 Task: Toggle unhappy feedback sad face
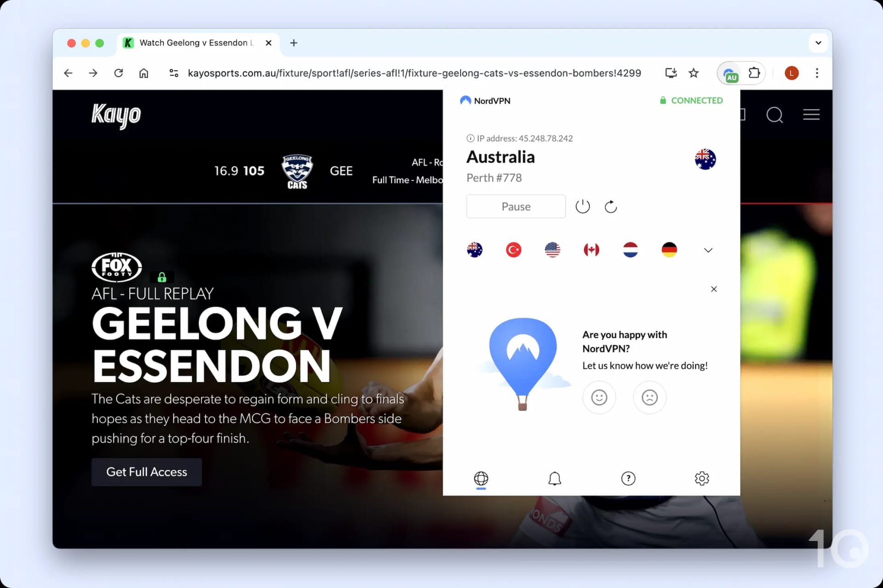pyautogui.click(x=649, y=396)
